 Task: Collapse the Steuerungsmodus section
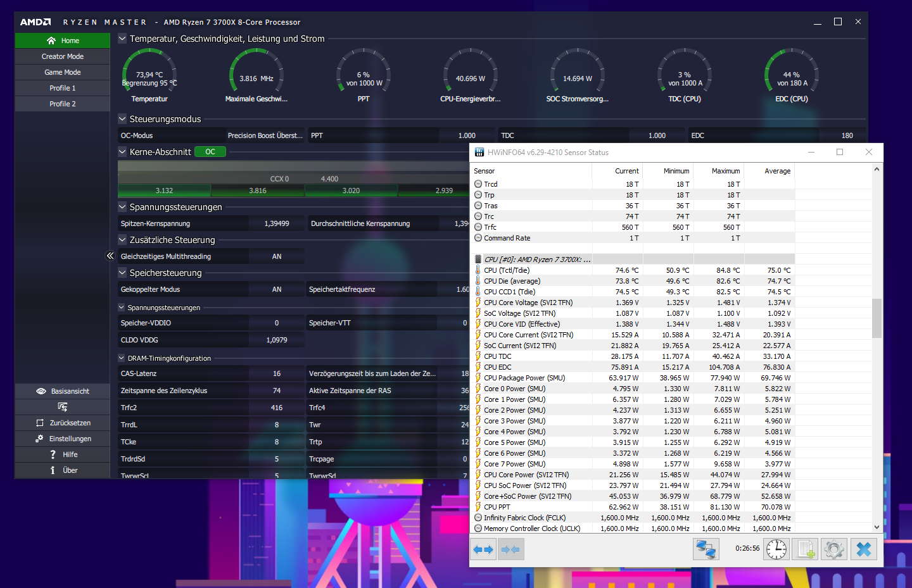click(x=122, y=118)
